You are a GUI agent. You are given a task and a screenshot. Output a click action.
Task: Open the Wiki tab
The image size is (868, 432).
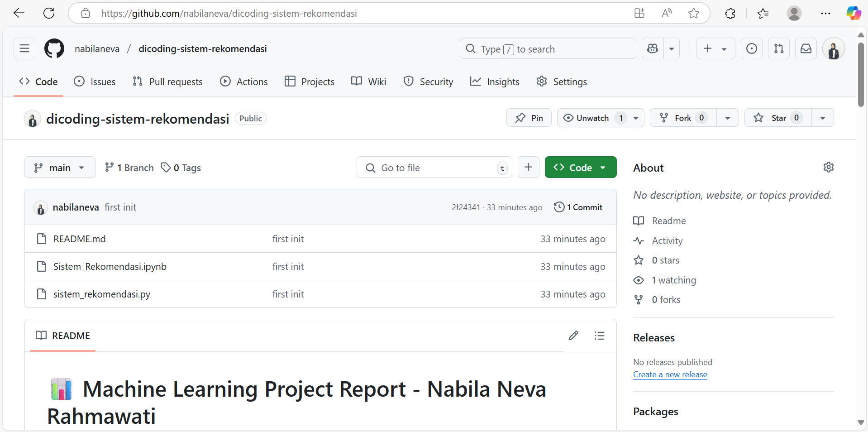coord(369,82)
